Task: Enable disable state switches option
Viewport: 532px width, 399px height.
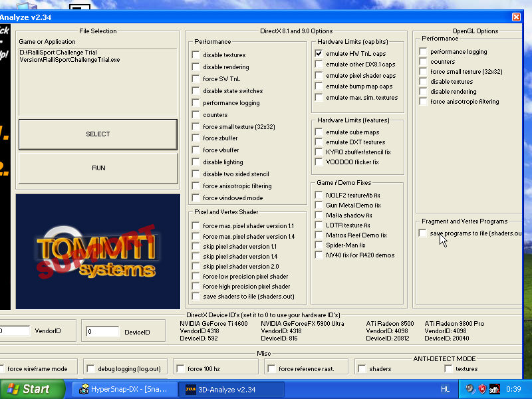Action: (x=196, y=90)
